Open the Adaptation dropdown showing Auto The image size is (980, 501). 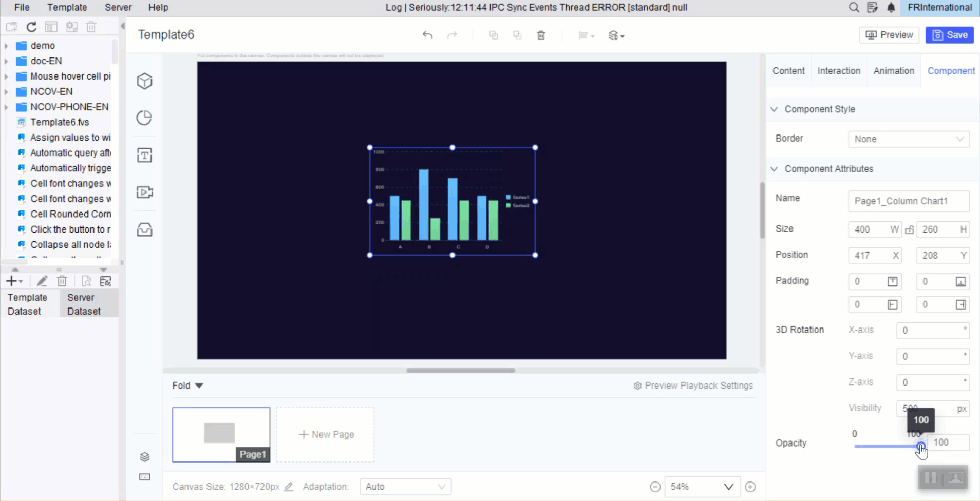(405, 487)
